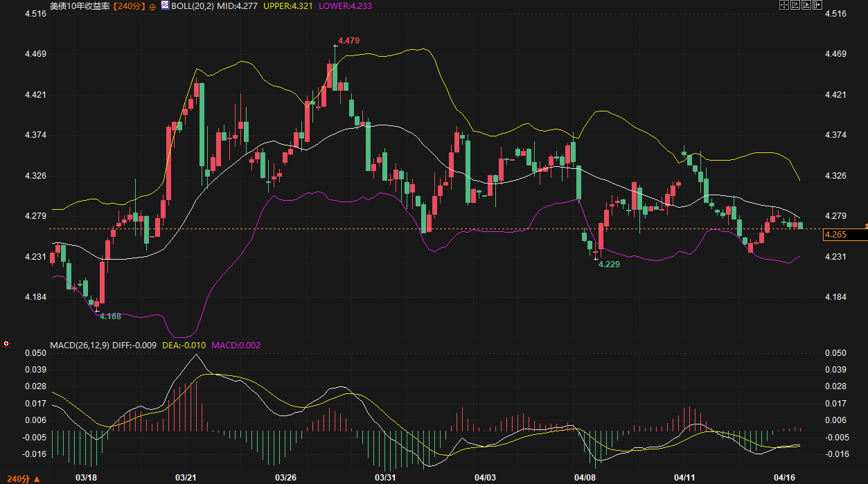Image resolution: width=868 pixels, height=484 pixels.
Task: Click the BOLL indicator chart icon
Action: [x=165, y=5]
